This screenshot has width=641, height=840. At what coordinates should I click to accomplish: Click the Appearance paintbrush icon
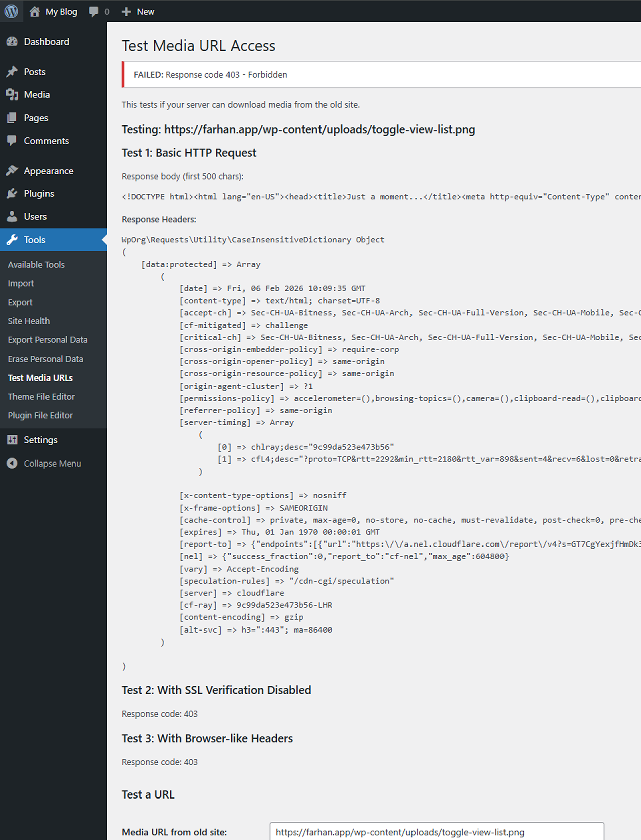click(13, 171)
